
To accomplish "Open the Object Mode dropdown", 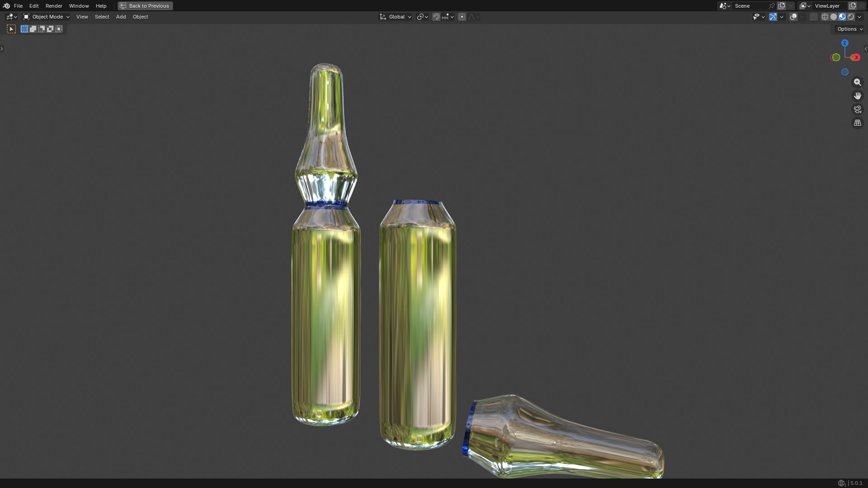I will [x=46, y=17].
